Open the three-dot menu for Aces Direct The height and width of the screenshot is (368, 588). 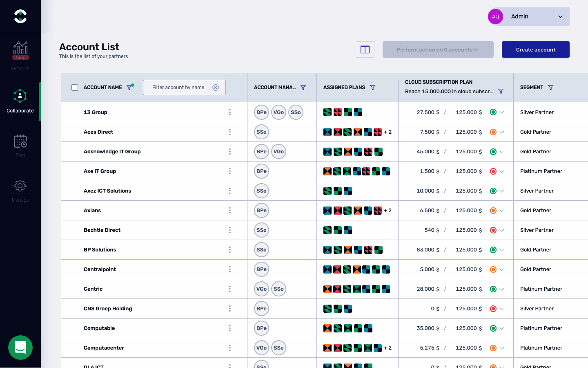pos(230,132)
